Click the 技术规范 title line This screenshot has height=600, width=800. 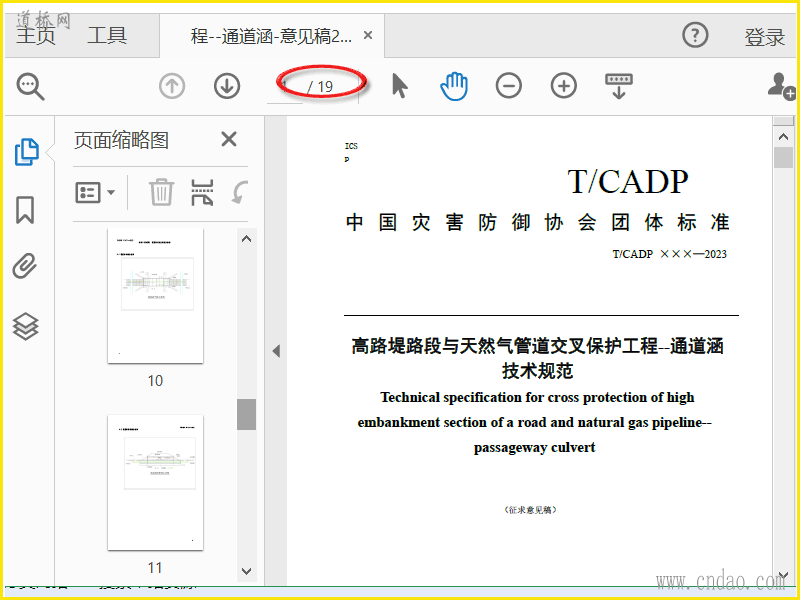click(537, 370)
